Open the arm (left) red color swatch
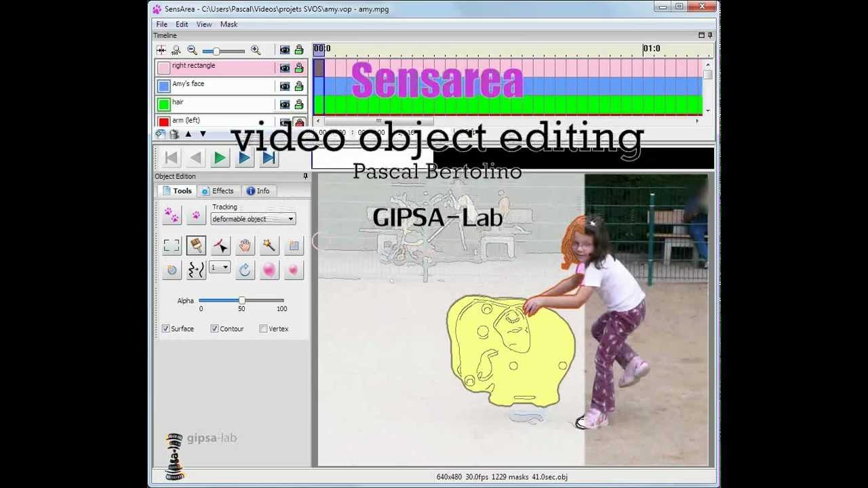868x488 pixels. tap(163, 122)
